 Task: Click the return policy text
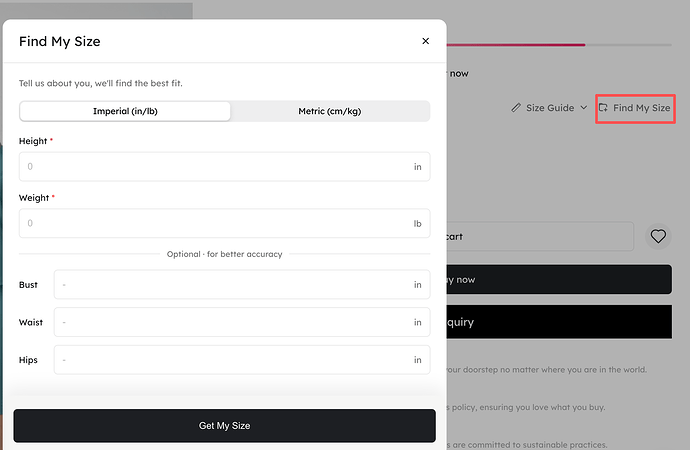[526, 407]
